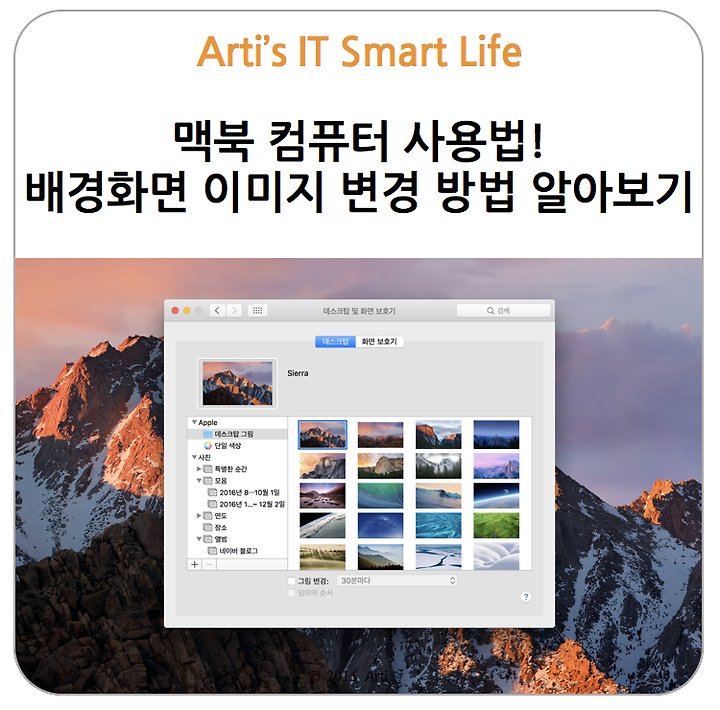Open help with the question mark button
Image resolution: width=720 pixels, height=710 pixels.
point(526,597)
